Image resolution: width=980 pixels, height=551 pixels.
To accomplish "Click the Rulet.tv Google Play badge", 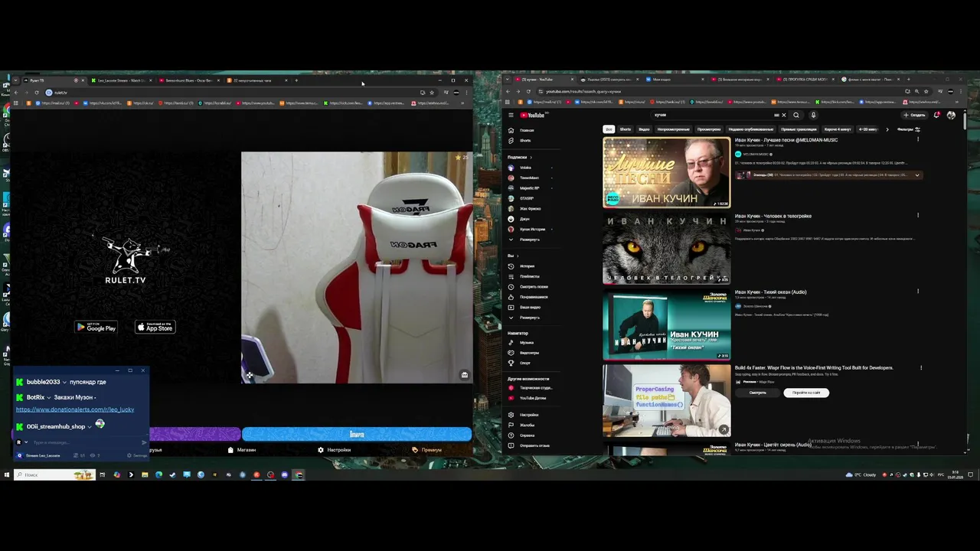I will pos(96,327).
